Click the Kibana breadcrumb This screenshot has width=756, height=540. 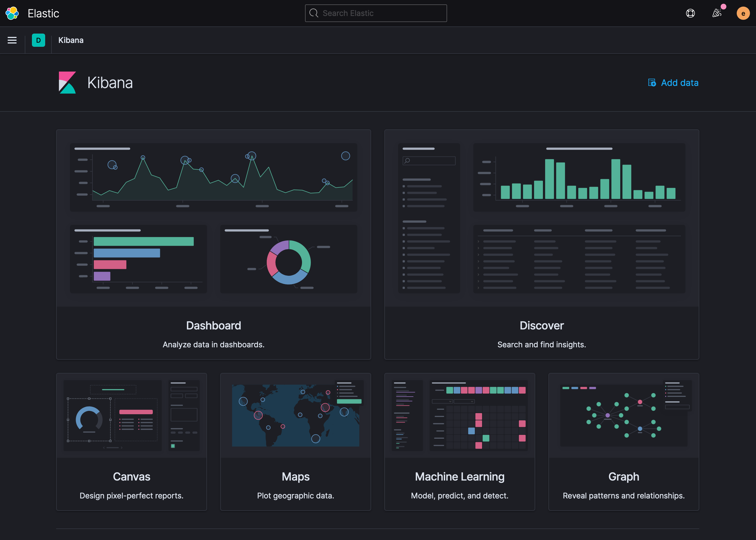71,40
